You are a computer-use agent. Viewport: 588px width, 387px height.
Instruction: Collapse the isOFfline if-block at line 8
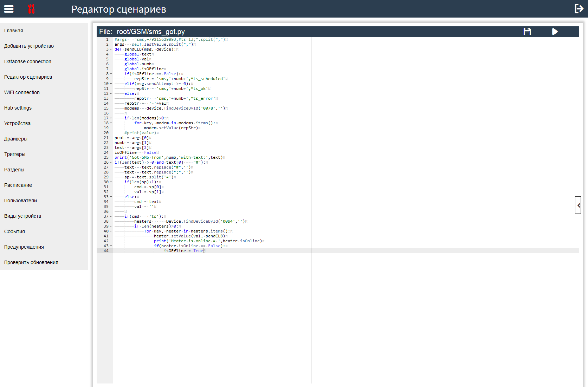[110, 74]
